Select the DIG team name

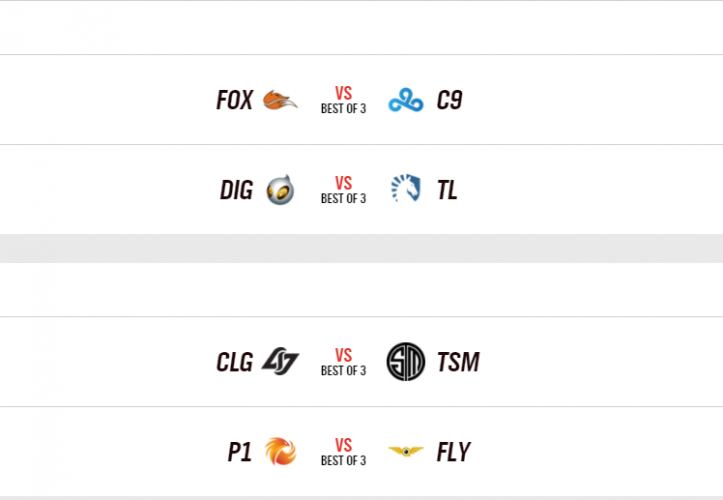pos(236,190)
